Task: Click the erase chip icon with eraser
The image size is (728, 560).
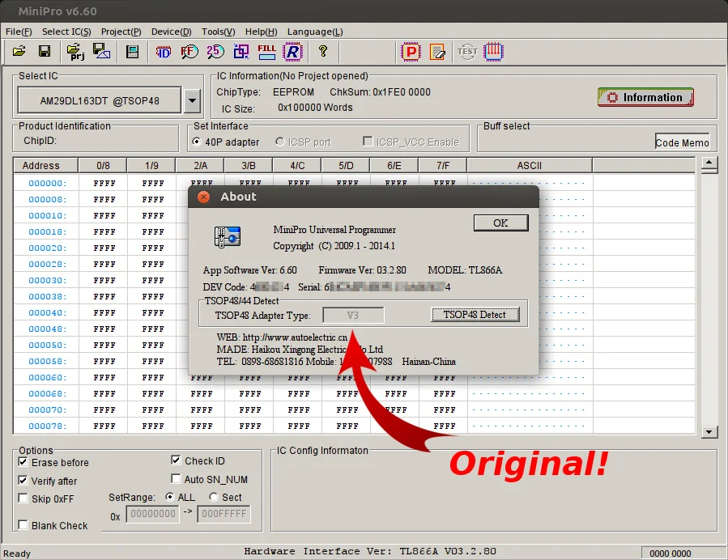Action: tap(437, 52)
